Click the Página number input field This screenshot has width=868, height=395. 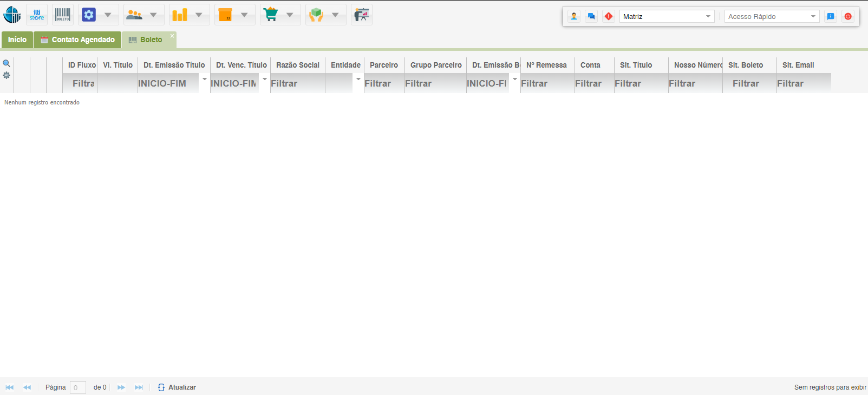point(77,387)
